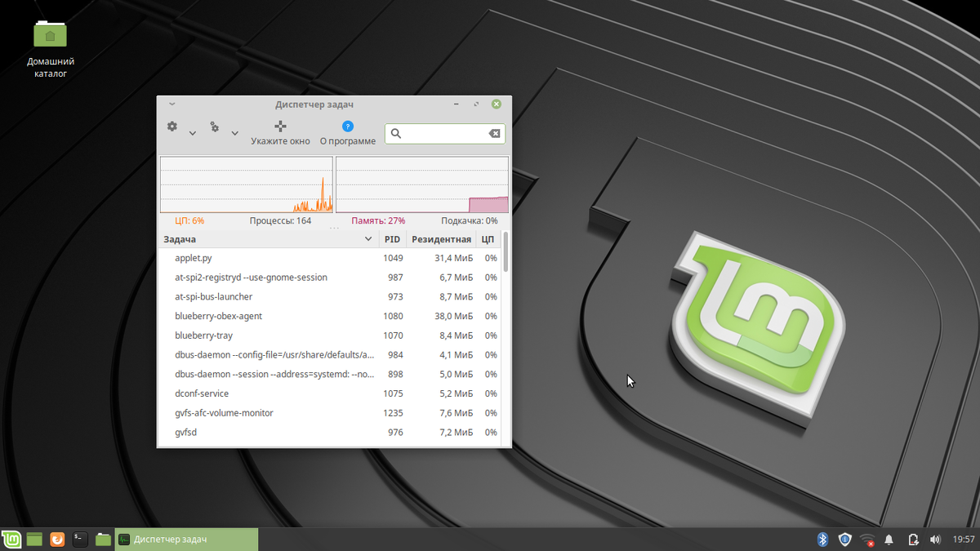This screenshot has width=980, height=551.
Task: Select the dconf-service process
Action: pos(329,393)
